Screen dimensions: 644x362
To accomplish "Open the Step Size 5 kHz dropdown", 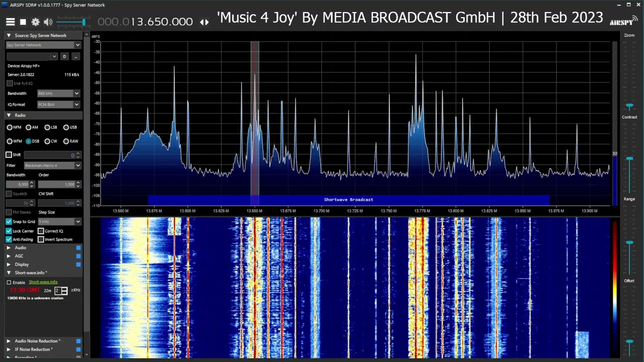I will tap(59, 222).
